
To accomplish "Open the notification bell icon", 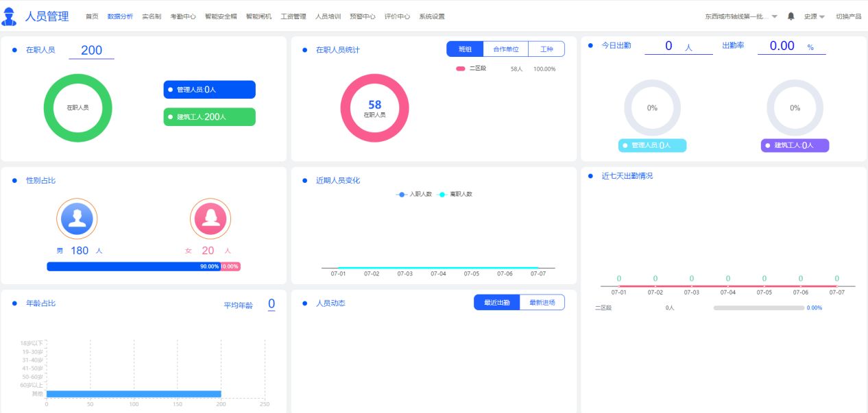I will pos(791,16).
